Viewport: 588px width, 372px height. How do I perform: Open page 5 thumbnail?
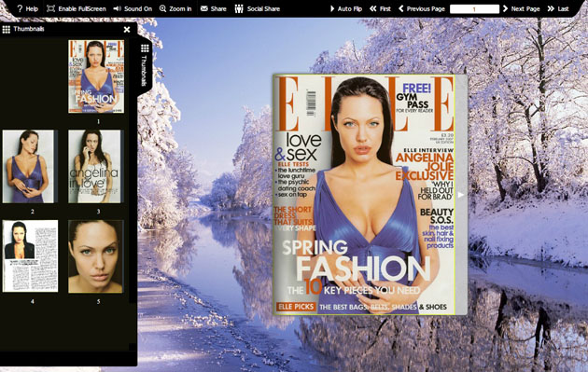[x=95, y=256]
